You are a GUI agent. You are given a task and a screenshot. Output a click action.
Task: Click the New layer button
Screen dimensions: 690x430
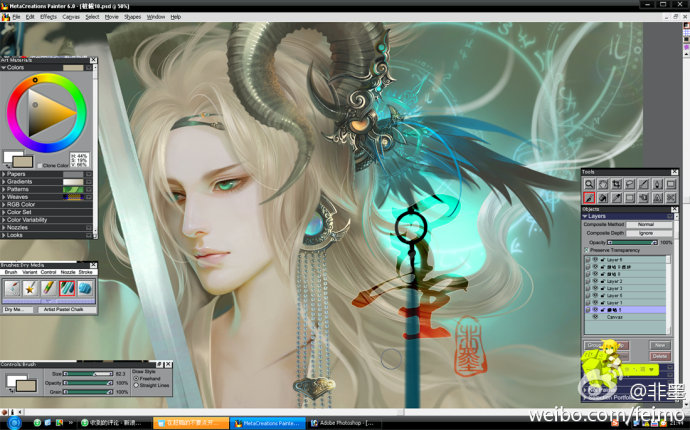click(660, 345)
